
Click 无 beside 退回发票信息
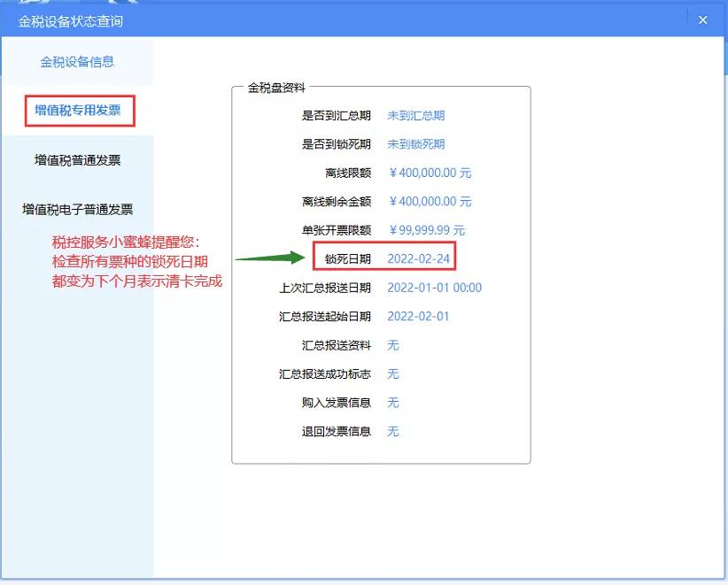(x=392, y=432)
